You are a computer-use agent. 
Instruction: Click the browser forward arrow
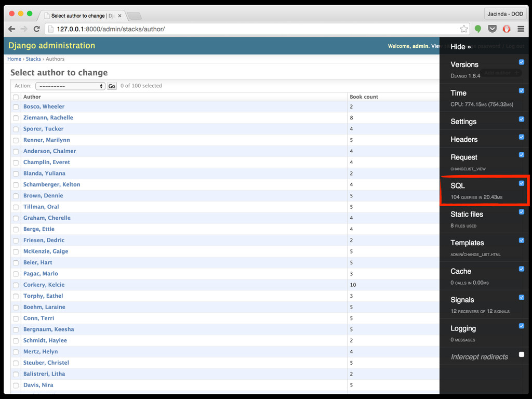pos(24,29)
